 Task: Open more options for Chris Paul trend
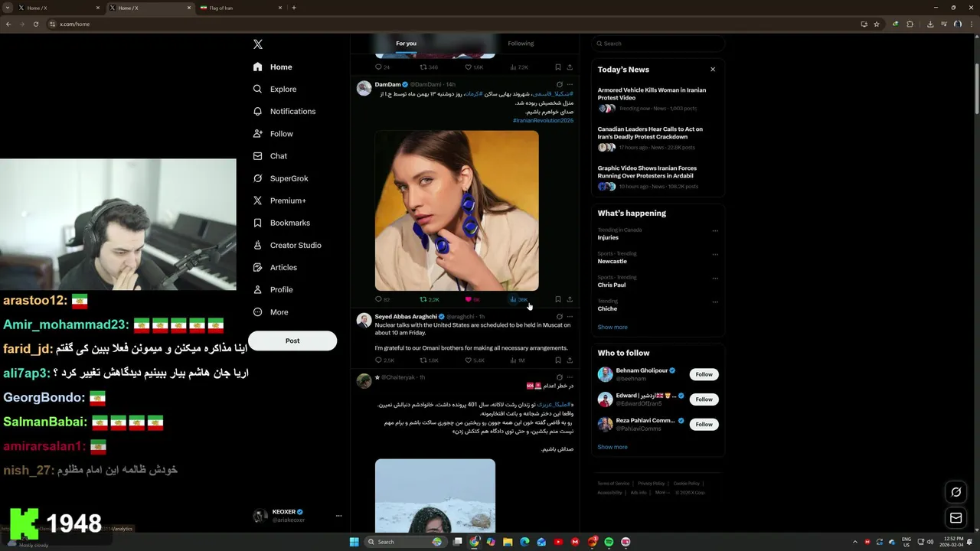715,278
